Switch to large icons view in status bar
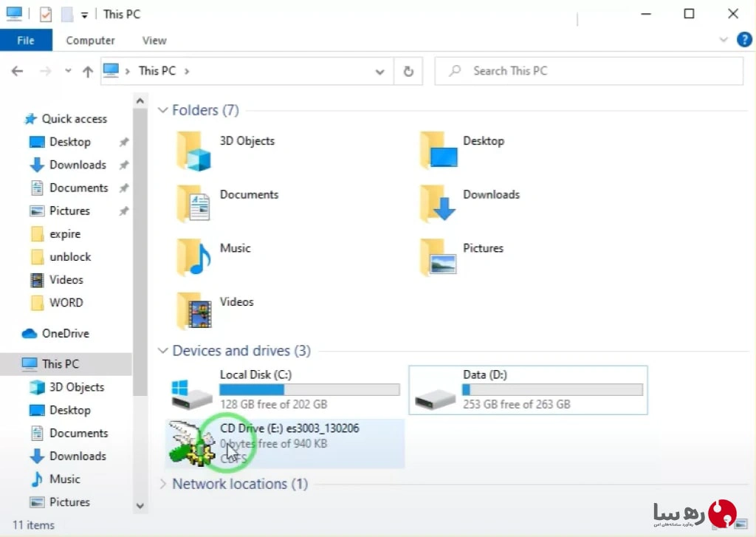Viewport: 756px width, 537px height. tap(740, 524)
